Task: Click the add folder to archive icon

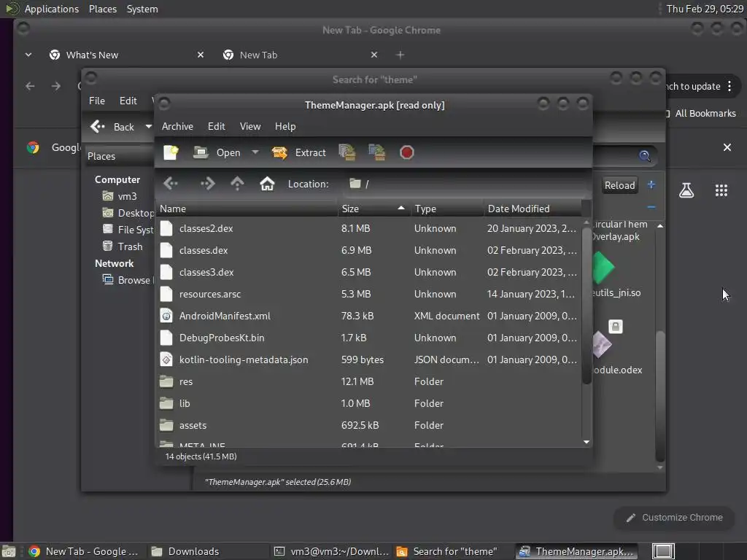Action: [x=377, y=152]
